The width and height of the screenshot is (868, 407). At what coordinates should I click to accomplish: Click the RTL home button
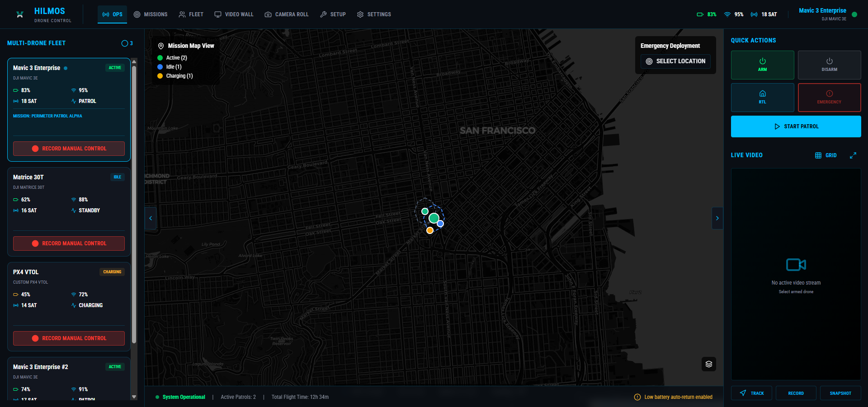[762, 97]
